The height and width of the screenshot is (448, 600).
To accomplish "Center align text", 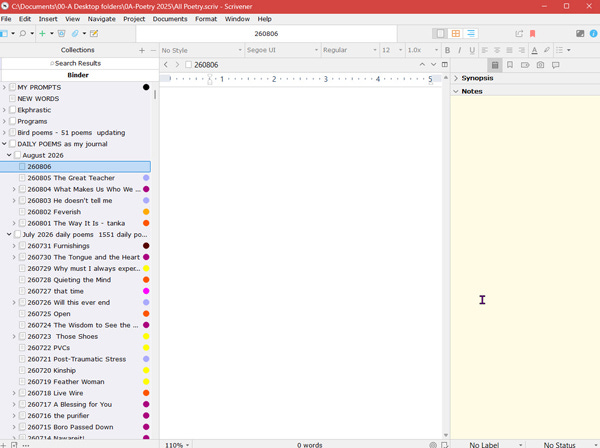I will [497, 50].
